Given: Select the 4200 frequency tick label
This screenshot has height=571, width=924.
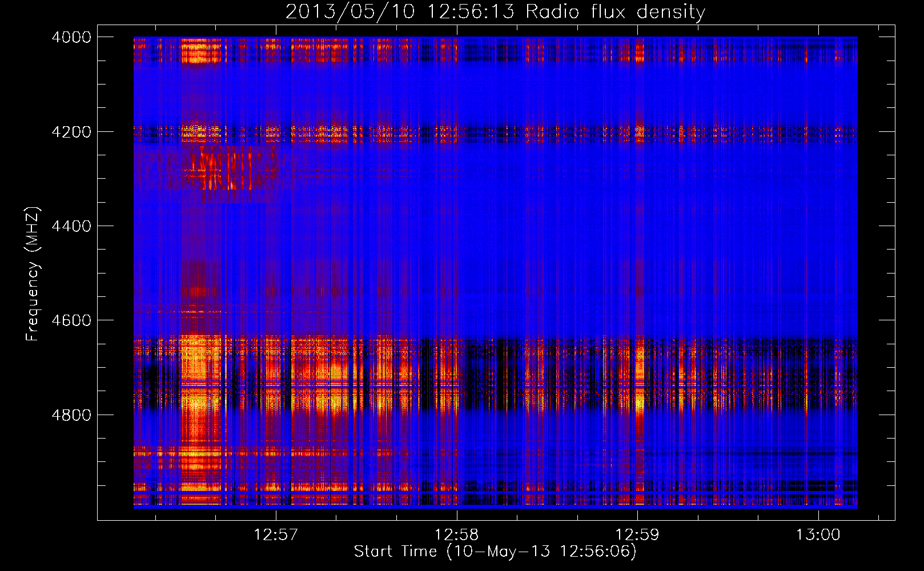Looking at the screenshot, I should click(x=71, y=132).
